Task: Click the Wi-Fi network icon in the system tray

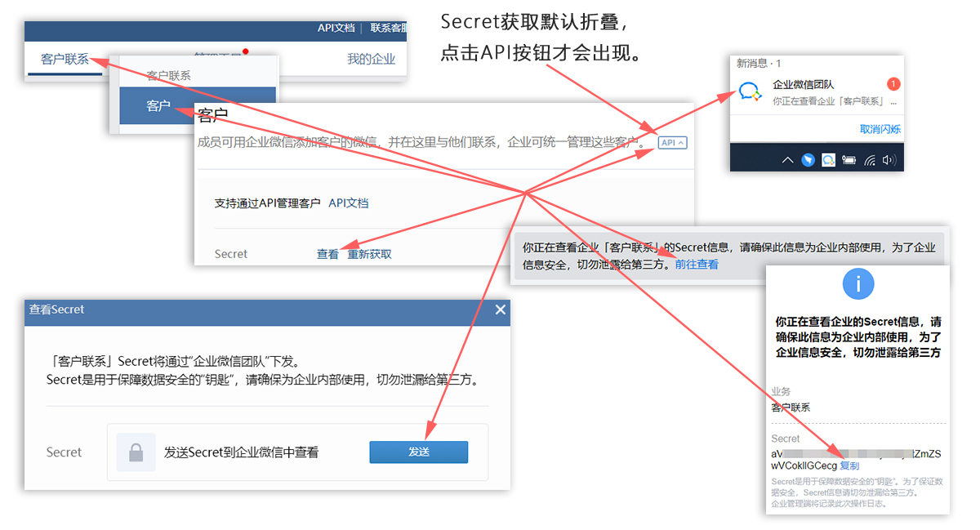Action: (871, 160)
